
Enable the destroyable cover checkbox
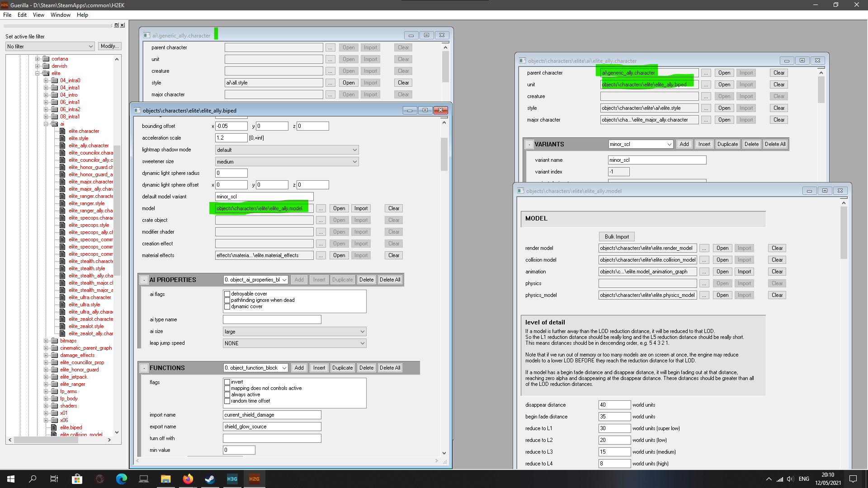[x=227, y=294]
